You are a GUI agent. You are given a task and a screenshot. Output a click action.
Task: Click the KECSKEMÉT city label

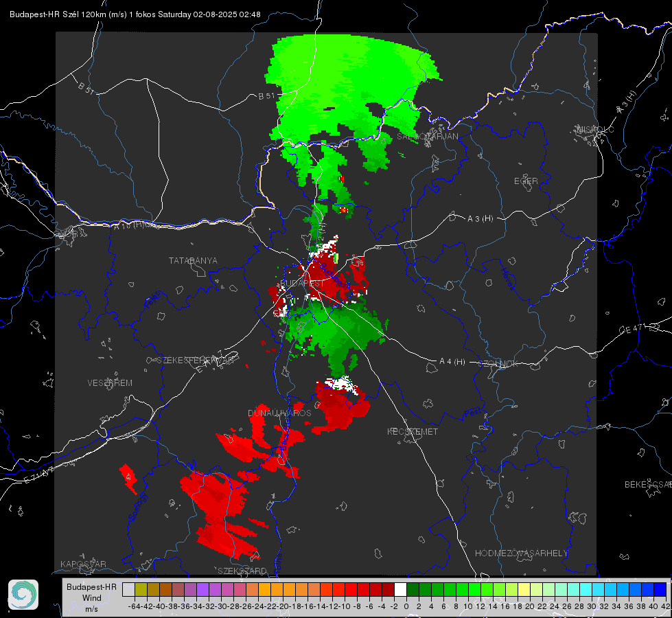413,431
